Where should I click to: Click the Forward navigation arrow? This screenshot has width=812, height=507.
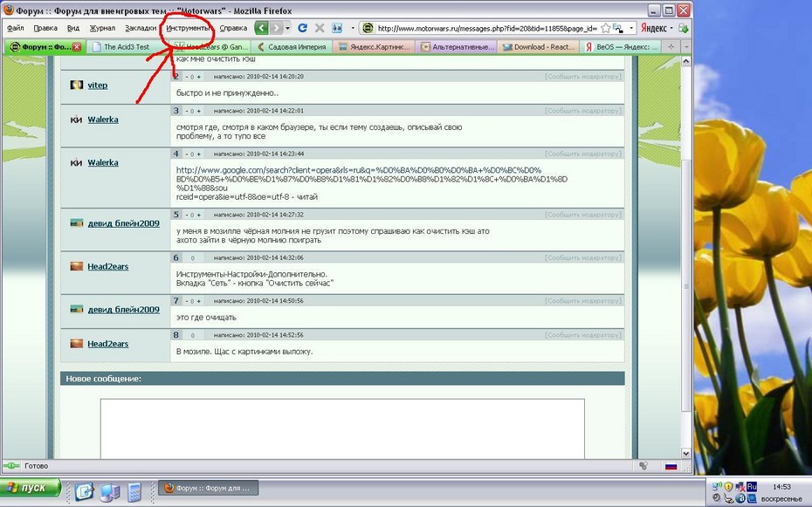tap(277, 28)
